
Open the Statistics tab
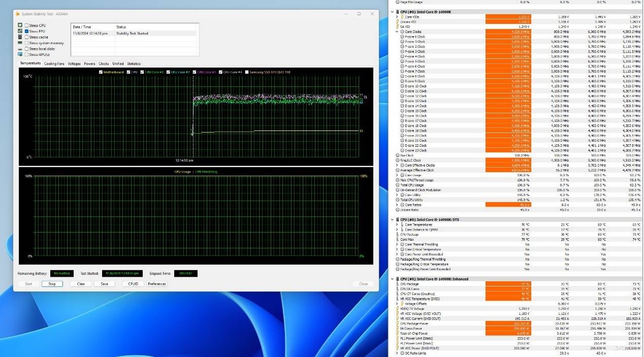(134, 64)
